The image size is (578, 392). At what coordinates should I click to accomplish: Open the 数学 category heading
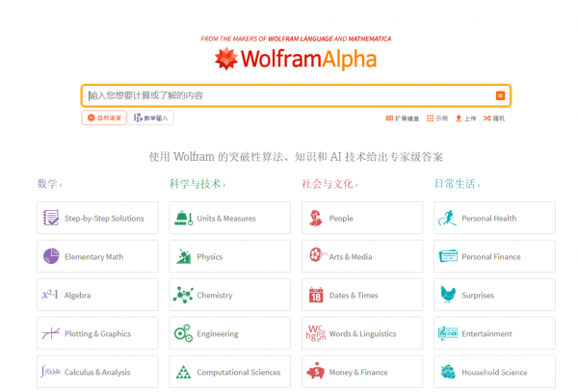49,183
